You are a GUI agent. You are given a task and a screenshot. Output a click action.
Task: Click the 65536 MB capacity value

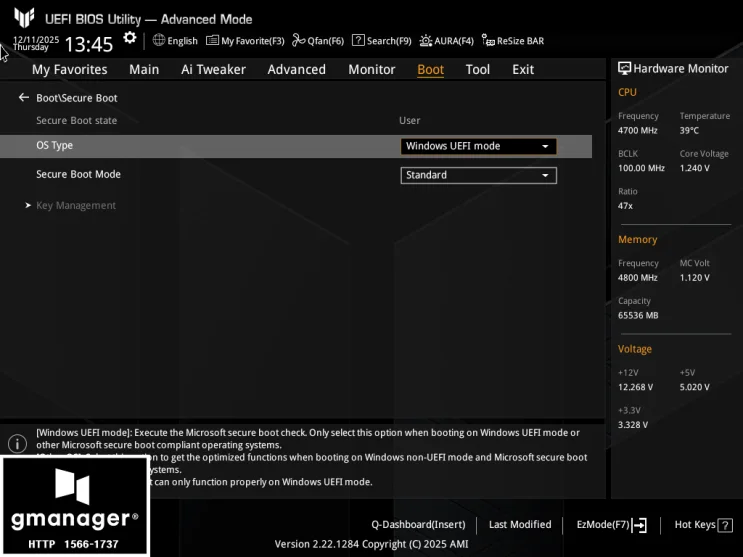[x=638, y=316]
